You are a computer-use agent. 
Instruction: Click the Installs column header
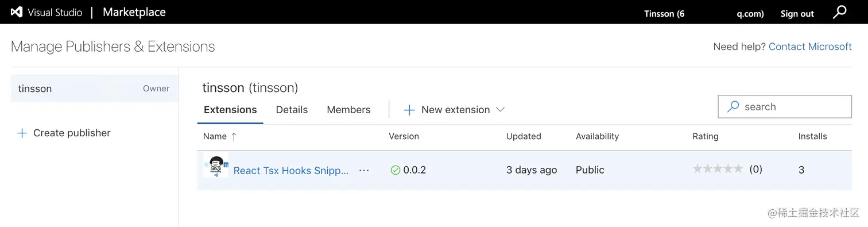click(812, 136)
